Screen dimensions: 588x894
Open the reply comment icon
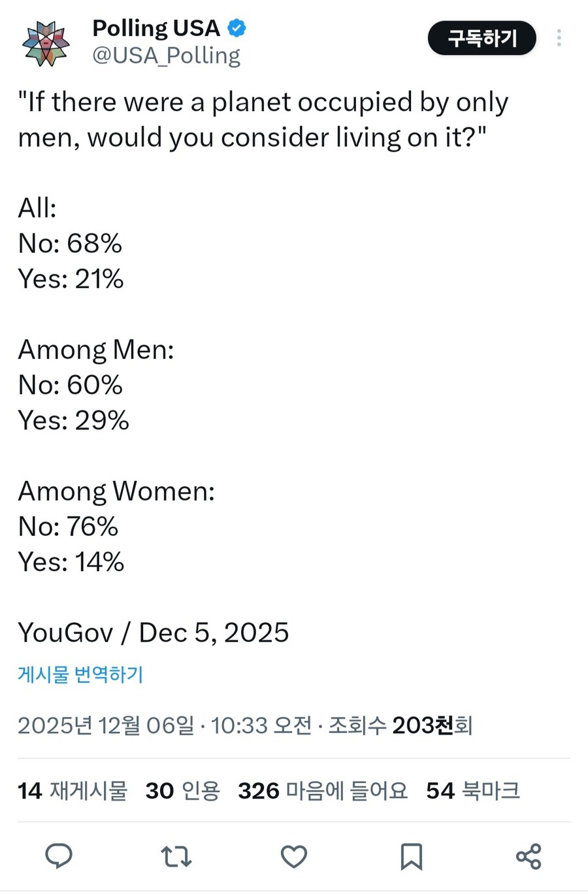point(60,857)
